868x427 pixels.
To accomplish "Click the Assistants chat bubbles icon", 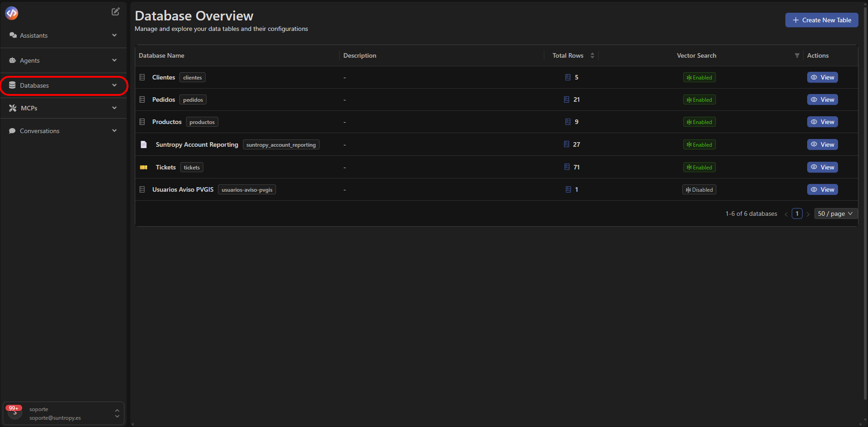I will [13, 35].
